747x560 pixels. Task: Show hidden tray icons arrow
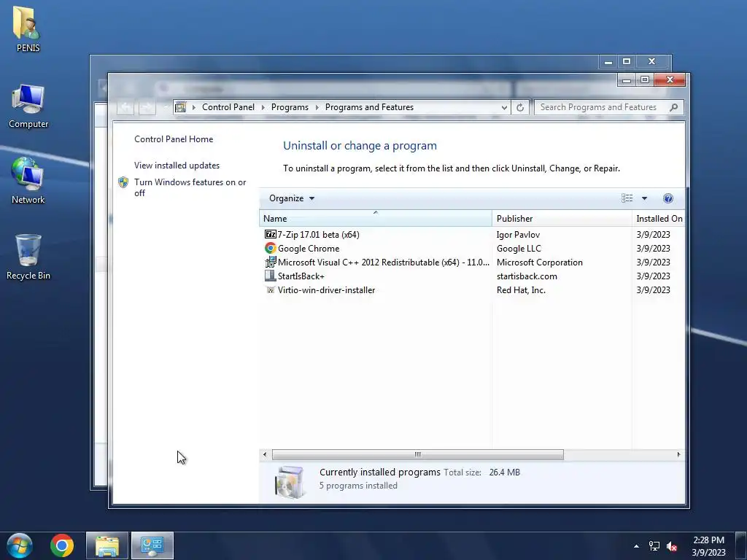tap(636, 546)
